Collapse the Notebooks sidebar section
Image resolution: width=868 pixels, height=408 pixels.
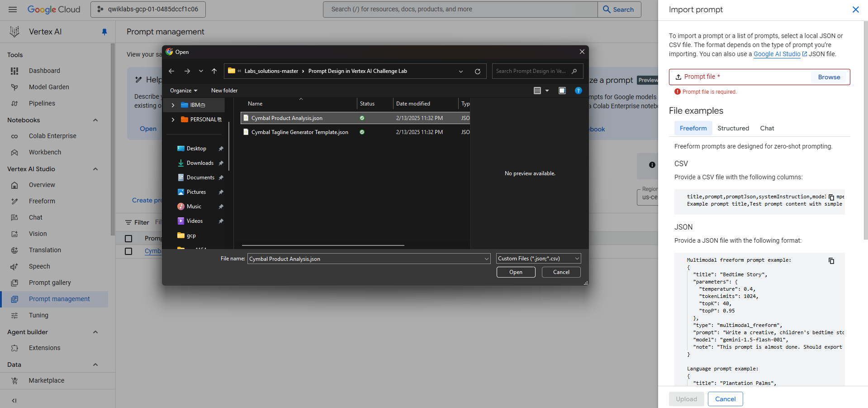tap(95, 120)
